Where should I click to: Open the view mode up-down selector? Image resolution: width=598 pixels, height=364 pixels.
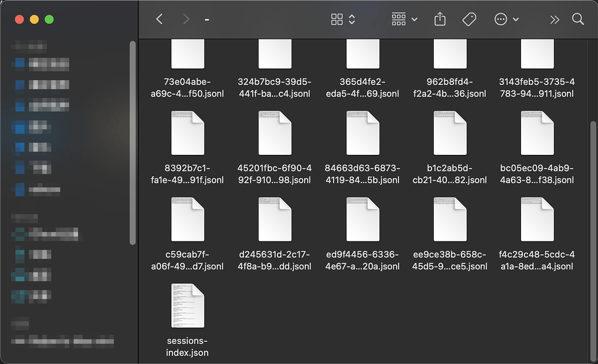[352, 19]
